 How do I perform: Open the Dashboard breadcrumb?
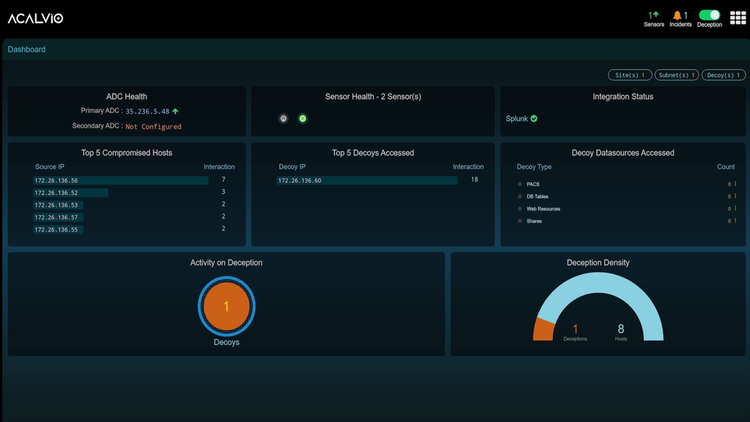click(x=26, y=49)
